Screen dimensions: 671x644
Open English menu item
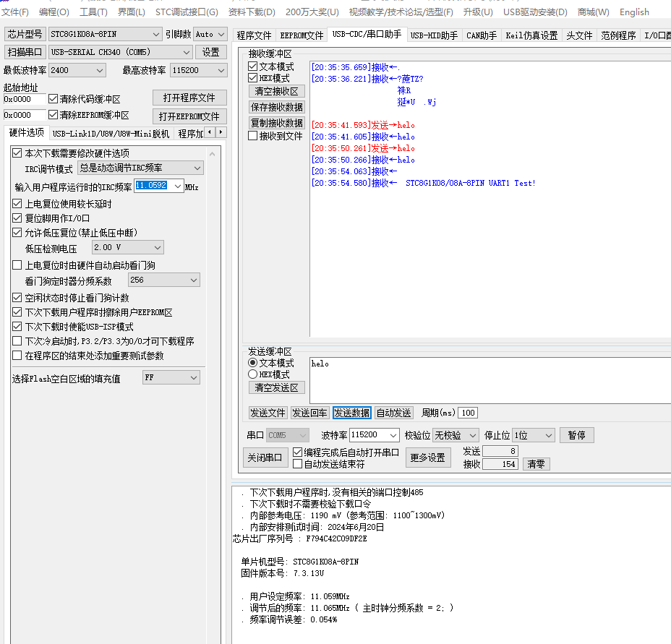tap(634, 12)
